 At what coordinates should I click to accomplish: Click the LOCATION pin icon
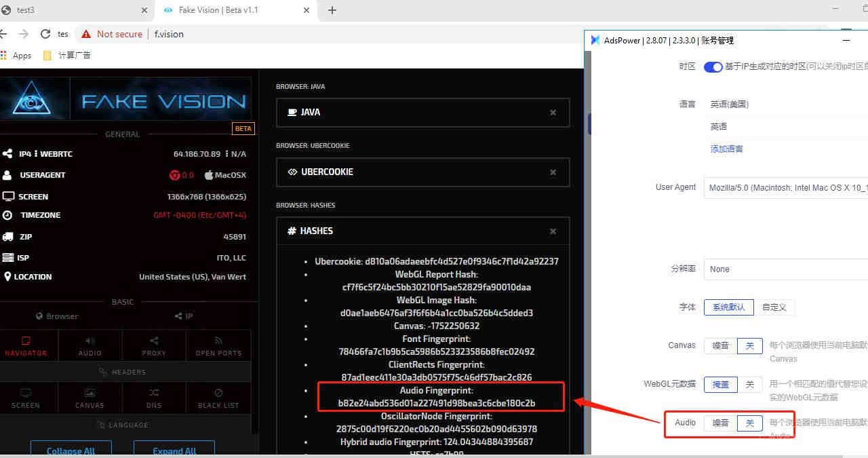click(x=7, y=277)
